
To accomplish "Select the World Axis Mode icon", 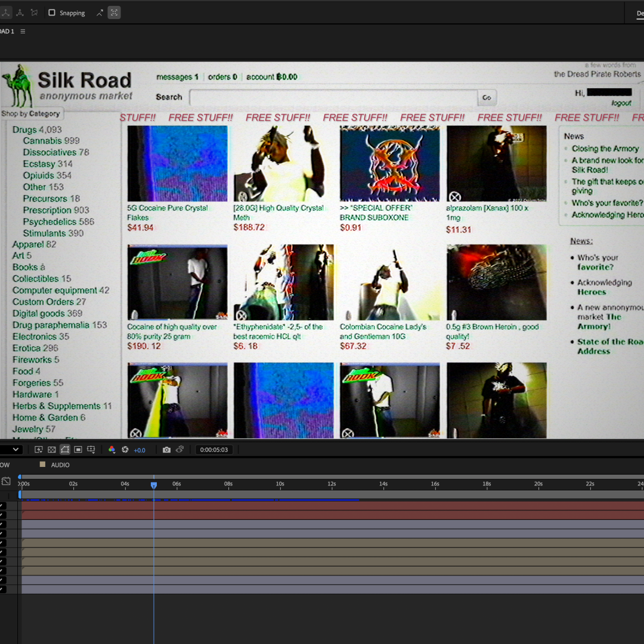I will [20, 13].
